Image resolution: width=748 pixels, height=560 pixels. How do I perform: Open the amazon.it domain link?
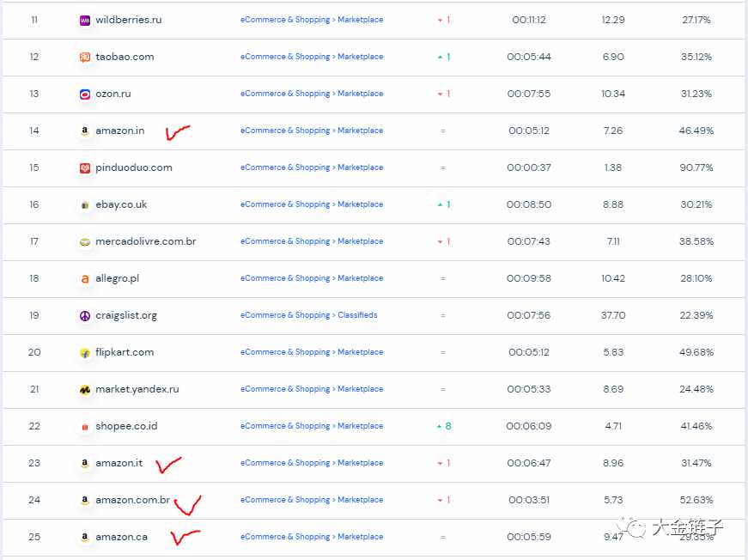point(119,463)
